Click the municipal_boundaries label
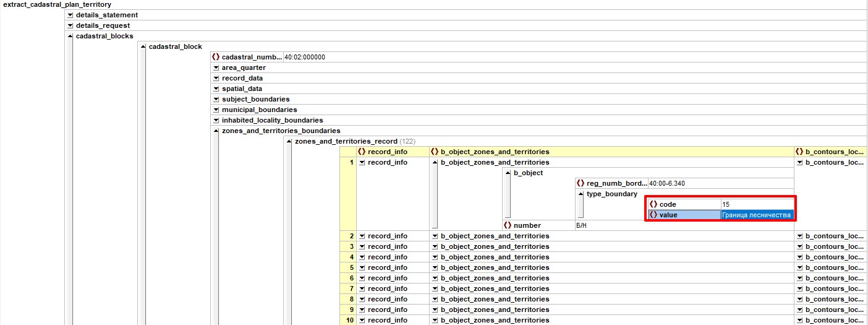The height and width of the screenshot is (325, 868). (260, 110)
